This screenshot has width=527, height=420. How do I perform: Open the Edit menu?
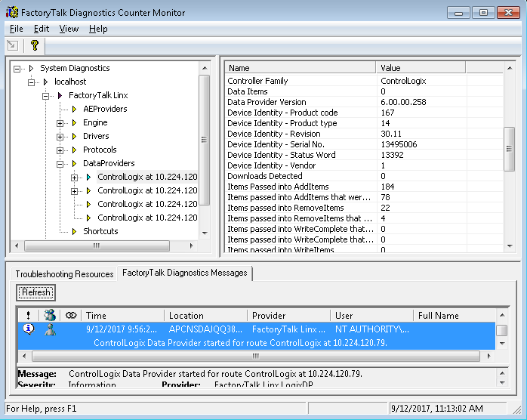tap(41, 29)
